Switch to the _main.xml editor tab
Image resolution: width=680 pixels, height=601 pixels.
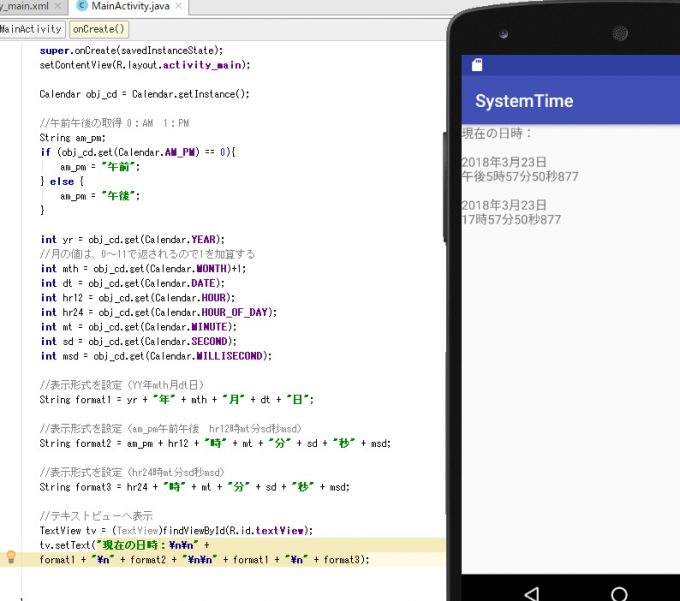pos(24,6)
